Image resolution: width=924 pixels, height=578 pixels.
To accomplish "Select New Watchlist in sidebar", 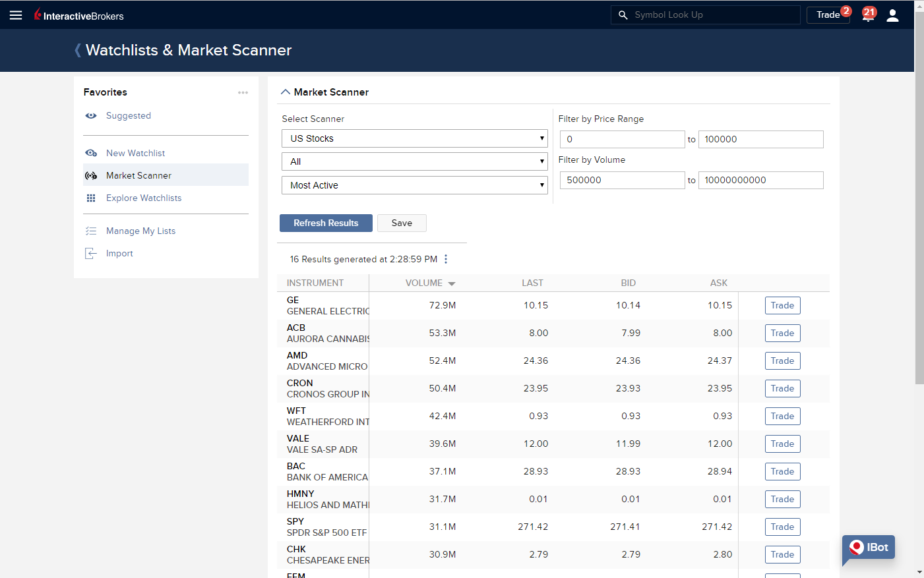I will coord(136,153).
